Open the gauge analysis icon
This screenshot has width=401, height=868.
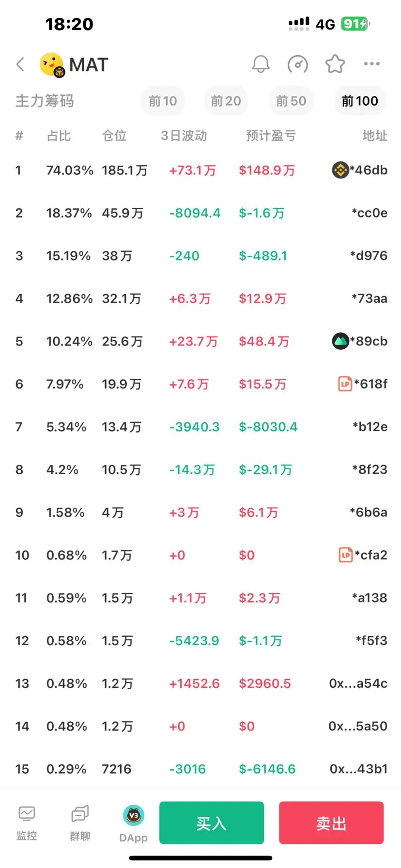[297, 64]
